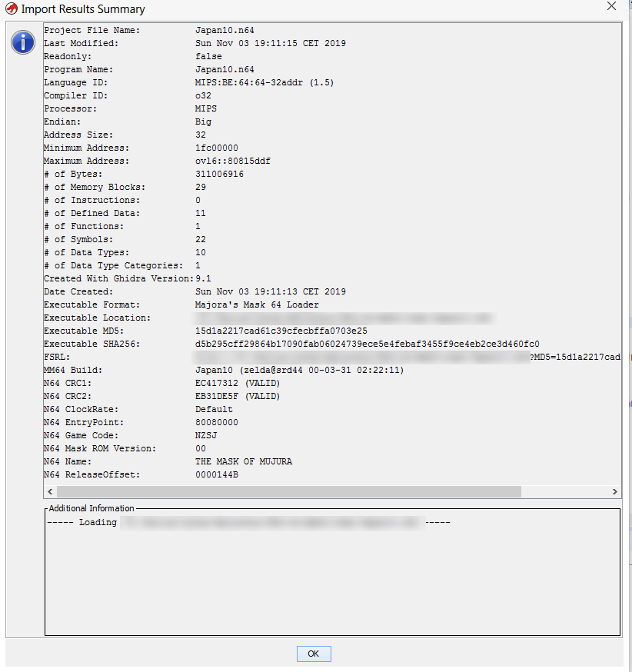Click the horizontal scrollbar left arrow
The width and height of the screenshot is (632, 672).
point(50,491)
